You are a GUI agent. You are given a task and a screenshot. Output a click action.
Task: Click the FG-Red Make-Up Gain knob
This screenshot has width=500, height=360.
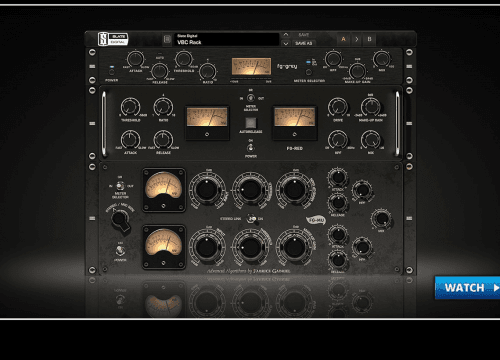[x=370, y=107]
